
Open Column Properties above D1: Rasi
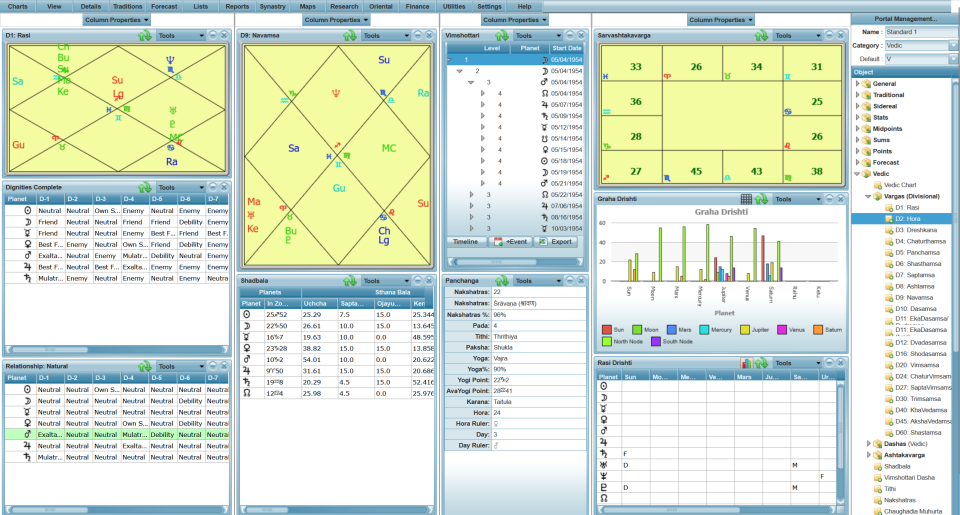tap(116, 20)
